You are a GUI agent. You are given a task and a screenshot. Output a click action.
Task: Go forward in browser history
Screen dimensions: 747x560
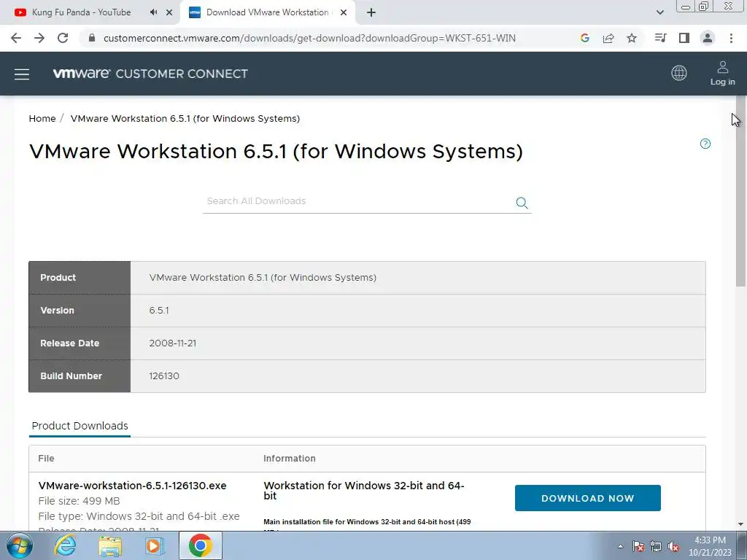[39, 38]
